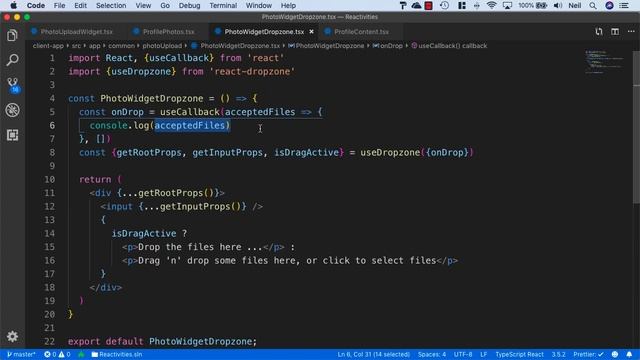Change encoding via UTF-8 indicator
Image resolution: width=640 pixels, height=360 pixels.
tap(463, 354)
